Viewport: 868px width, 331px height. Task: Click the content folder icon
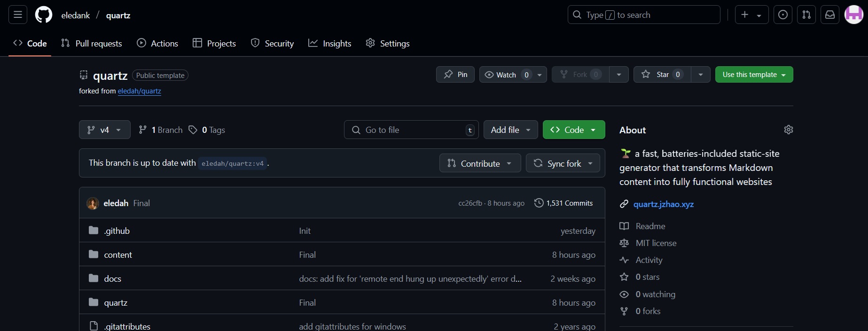click(94, 254)
